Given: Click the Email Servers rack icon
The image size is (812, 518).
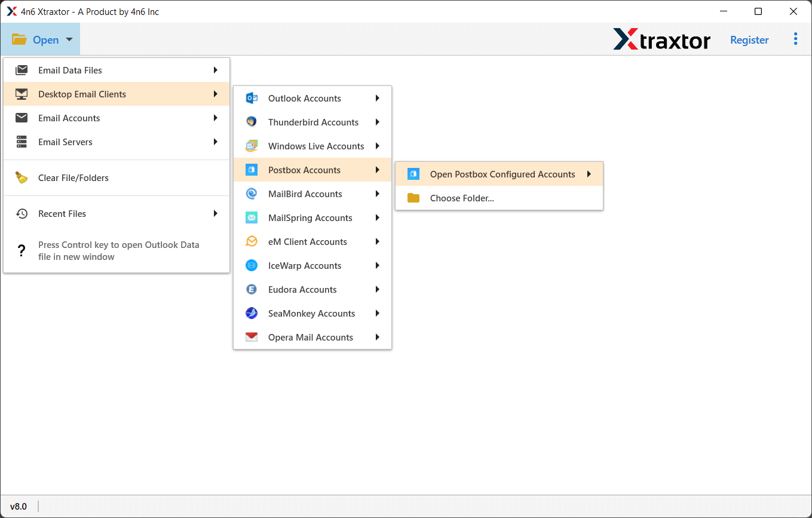Looking at the screenshot, I should coord(22,142).
